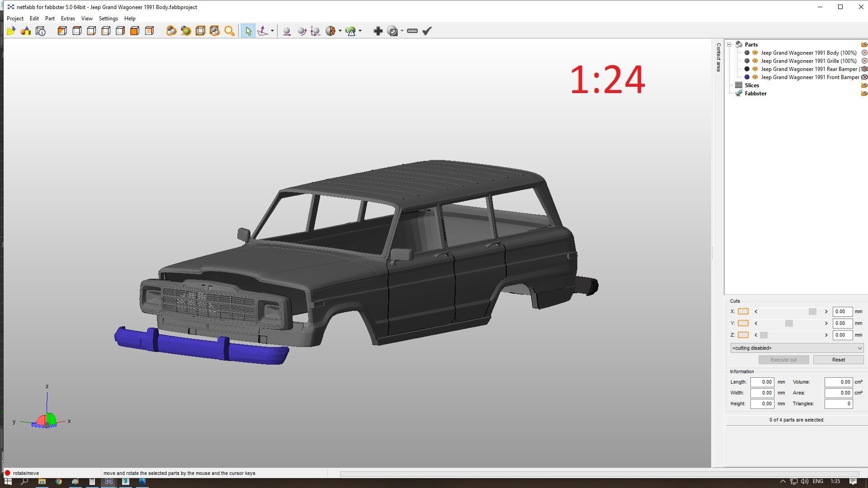Open the platform information icon
This screenshot has width=868, height=488.
click(x=41, y=31)
